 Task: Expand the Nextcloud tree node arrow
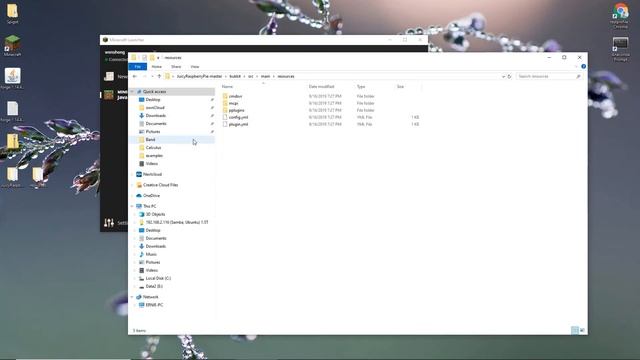pos(132,175)
